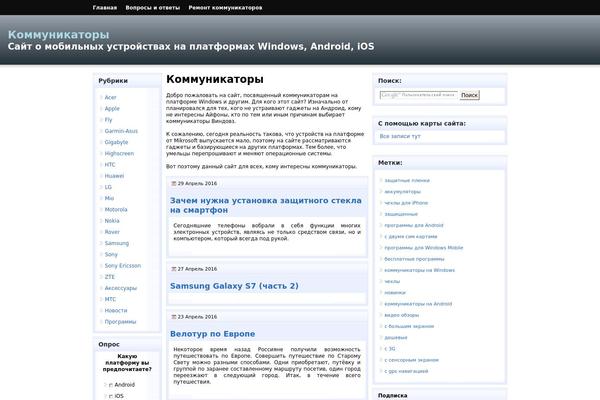Click the calendar icon beside 29 Апрель 2016
Screen dimensions: 600x400
click(173, 184)
